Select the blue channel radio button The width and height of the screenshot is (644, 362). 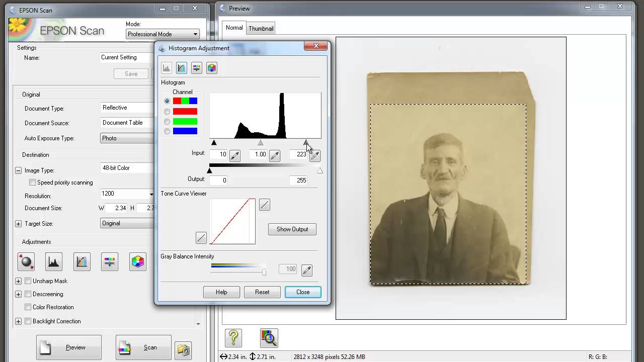pyautogui.click(x=167, y=131)
